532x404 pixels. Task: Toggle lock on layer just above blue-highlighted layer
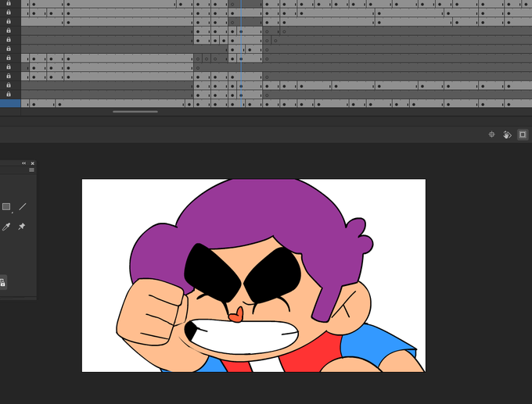[x=9, y=95]
